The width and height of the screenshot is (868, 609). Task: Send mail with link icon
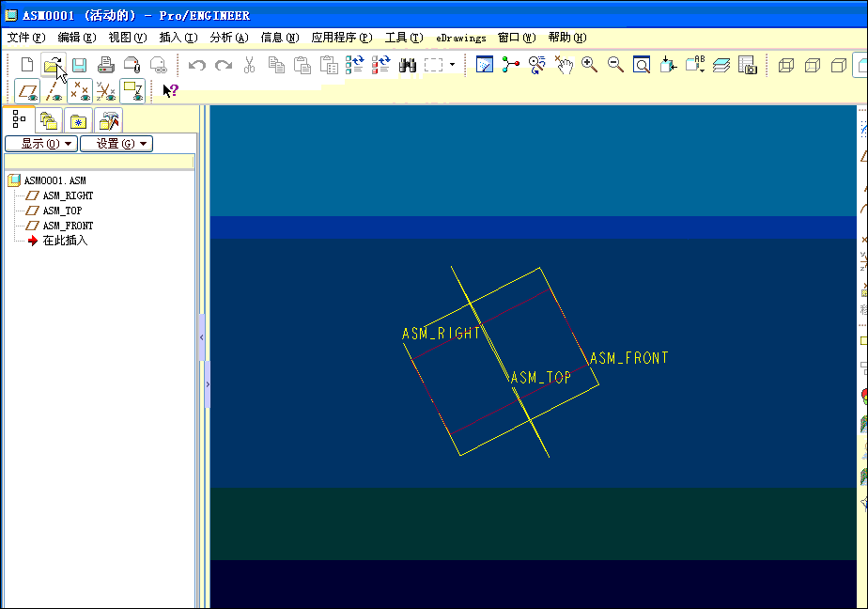[159, 66]
